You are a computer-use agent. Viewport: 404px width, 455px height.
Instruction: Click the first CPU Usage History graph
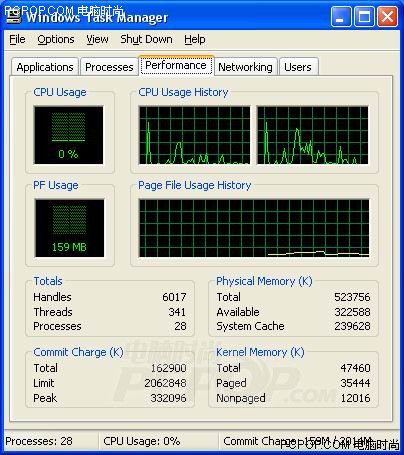194,135
